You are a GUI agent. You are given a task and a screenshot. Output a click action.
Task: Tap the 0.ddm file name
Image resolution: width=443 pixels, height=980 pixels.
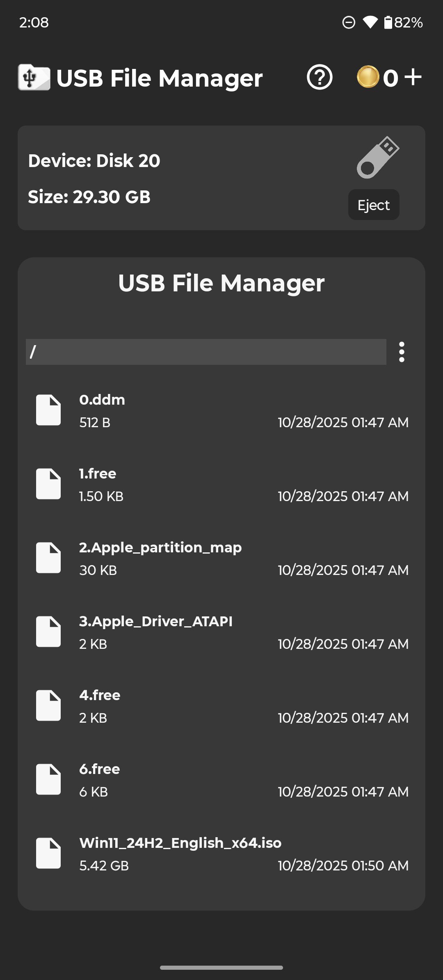[x=102, y=400]
